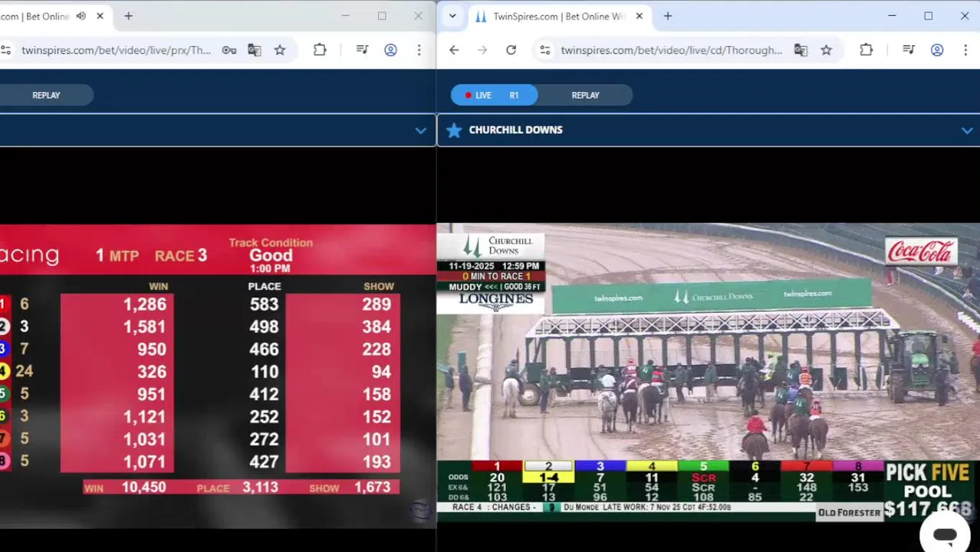Open extensions menu in the left window
Viewport: 980px width, 552px height.
(x=320, y=50)
